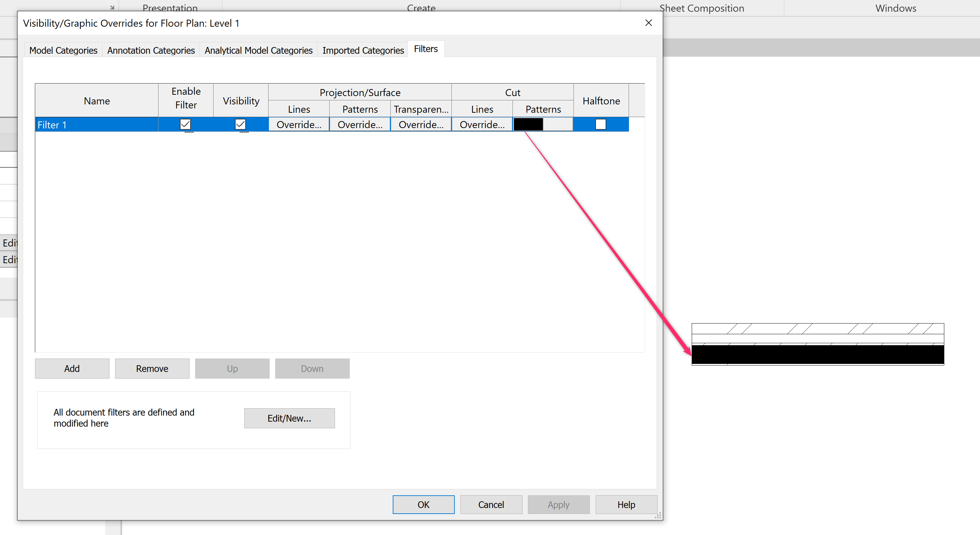Open Imported Categories tab

click(363, 50)
